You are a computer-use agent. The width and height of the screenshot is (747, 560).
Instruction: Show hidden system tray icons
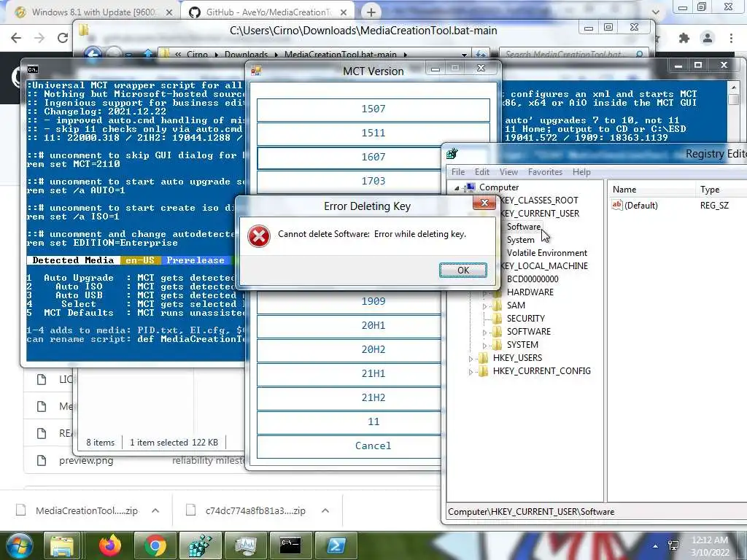656,546
